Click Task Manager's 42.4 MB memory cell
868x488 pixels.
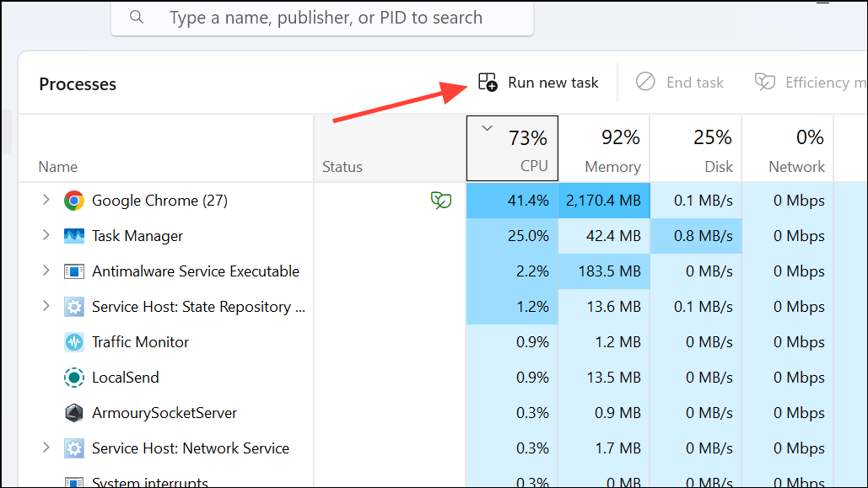(604, 236)
